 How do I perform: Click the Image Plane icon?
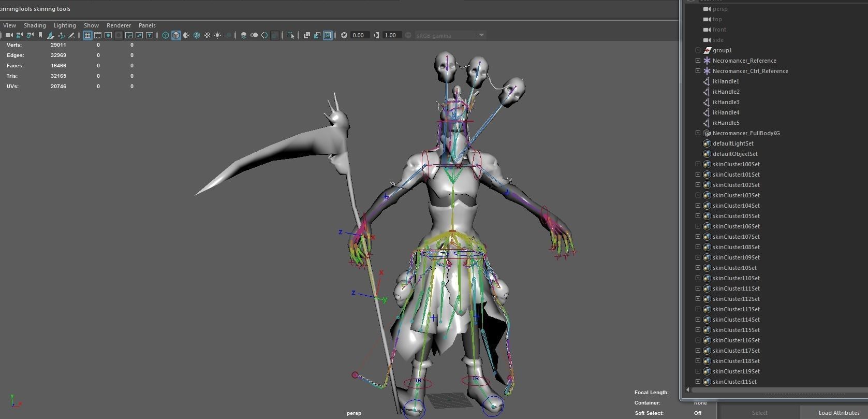[x=50, y=35]
